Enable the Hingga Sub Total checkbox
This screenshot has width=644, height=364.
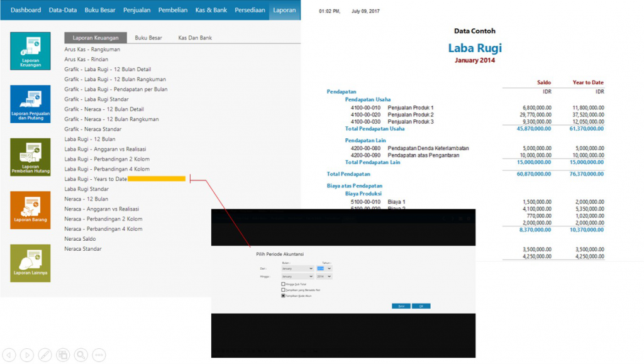(284, 284)
